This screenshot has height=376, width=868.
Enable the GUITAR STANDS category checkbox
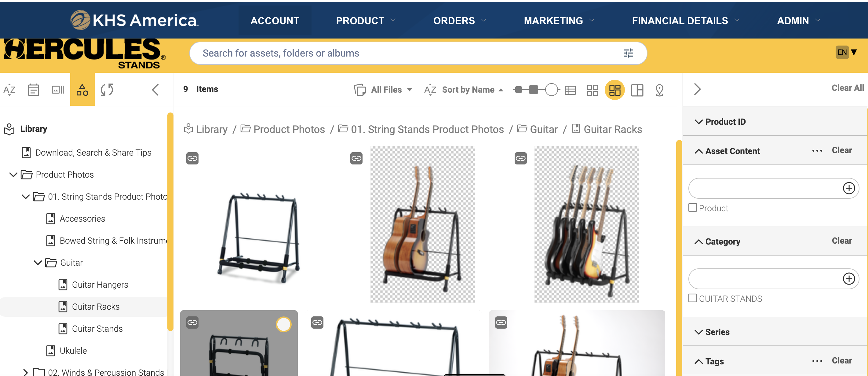tap(692, 298)
